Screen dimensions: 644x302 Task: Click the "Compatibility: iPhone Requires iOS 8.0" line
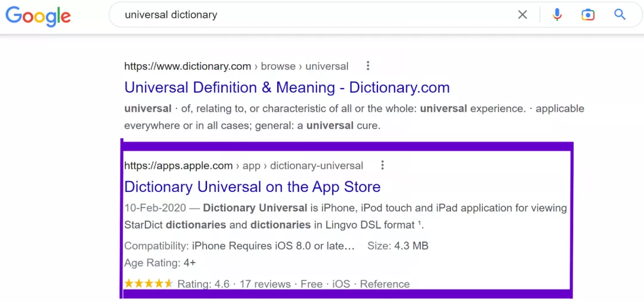[240, 246]
